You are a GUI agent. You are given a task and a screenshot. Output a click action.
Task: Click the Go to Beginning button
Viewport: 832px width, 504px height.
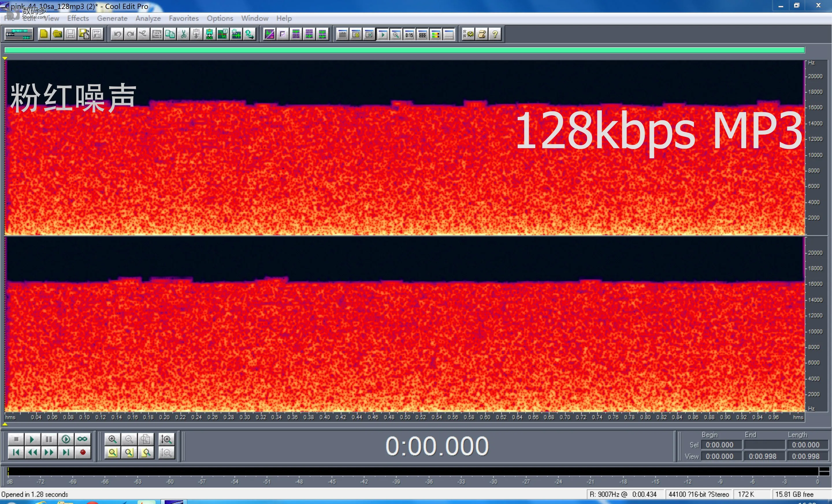point(16,452)
